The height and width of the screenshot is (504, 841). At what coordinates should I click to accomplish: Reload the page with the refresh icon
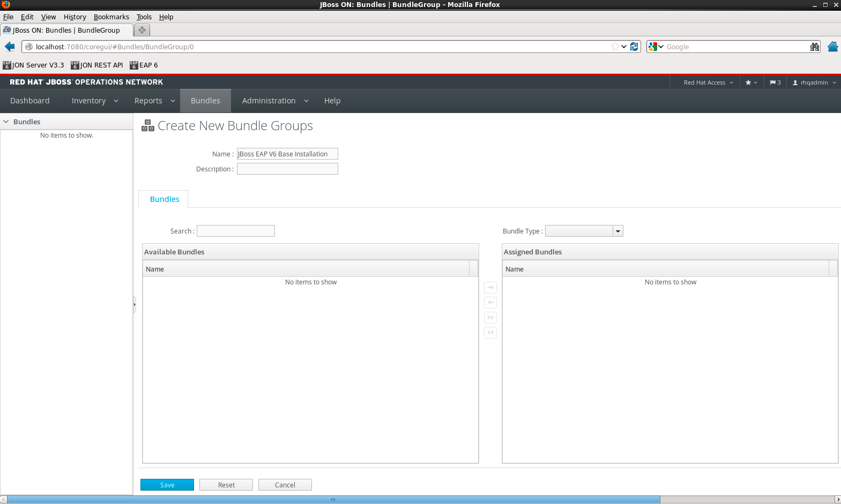tap(634, 47)
